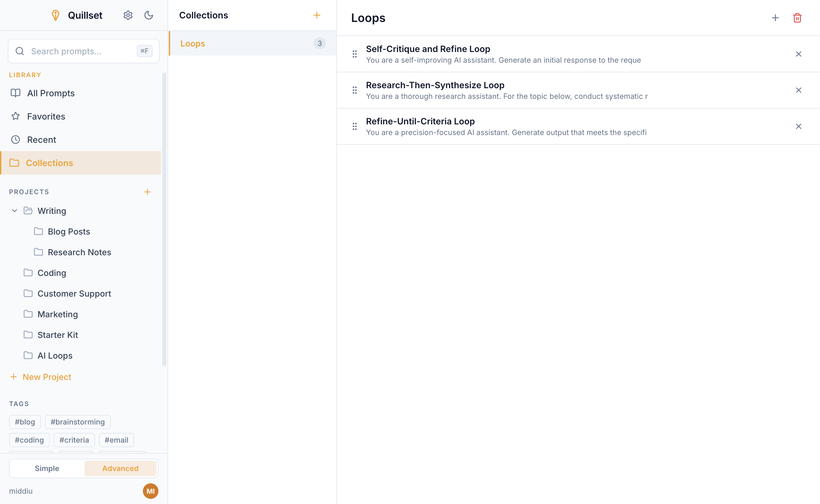
Task: Open settings via the gear icon
Action: coord(128,15)
